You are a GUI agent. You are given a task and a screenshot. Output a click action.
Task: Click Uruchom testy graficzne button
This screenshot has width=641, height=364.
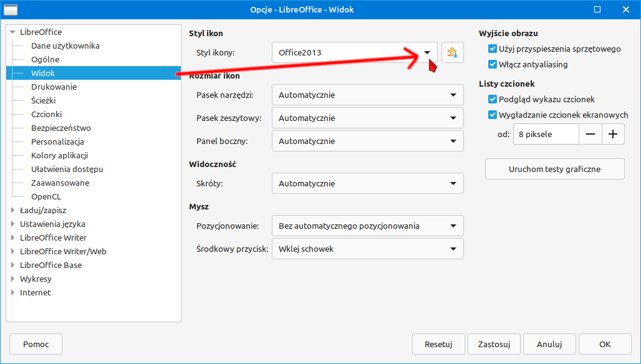pyautogui.click(x=555, y=169)
